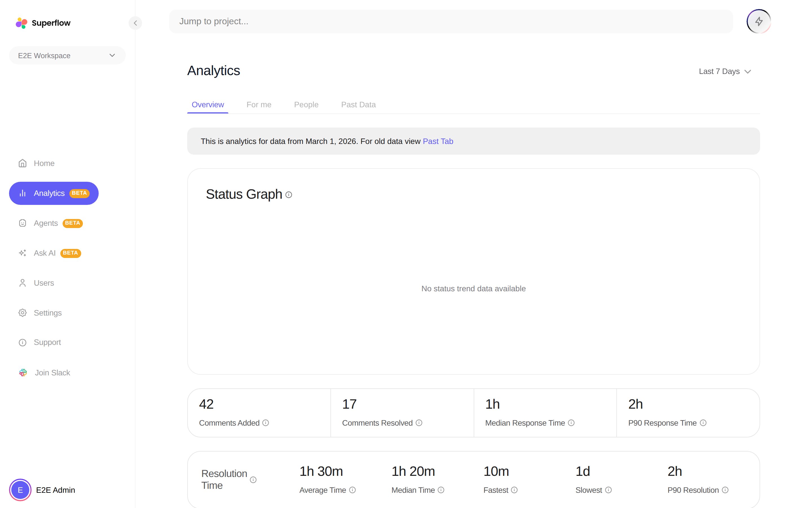Viewport: 812px width, 508px height.
Task: Click the P90 Response Time info icon
Action: pos(703,423)
